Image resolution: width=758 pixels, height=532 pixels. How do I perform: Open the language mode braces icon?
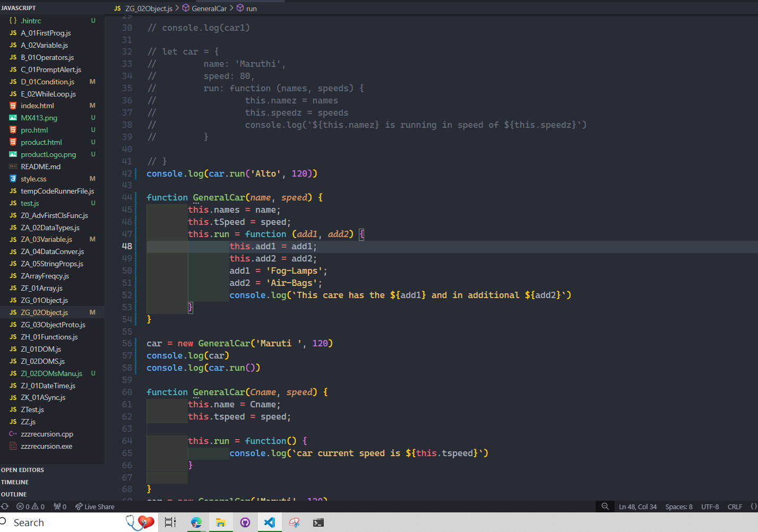click(753, 507)
